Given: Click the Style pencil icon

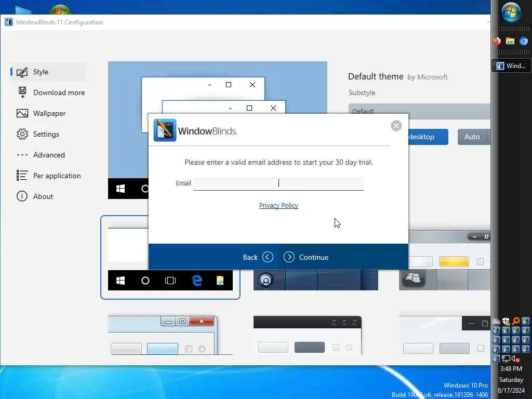Looking at the screenshot, I should pos(22,72).
